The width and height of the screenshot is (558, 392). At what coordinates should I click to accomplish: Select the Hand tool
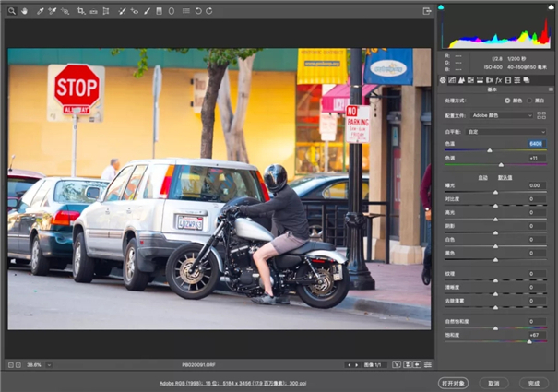coord(24,11)
